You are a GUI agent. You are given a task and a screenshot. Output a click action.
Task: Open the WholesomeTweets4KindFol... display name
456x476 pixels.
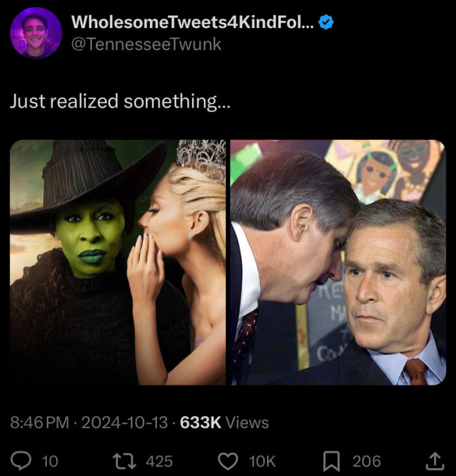coord(192,23)
